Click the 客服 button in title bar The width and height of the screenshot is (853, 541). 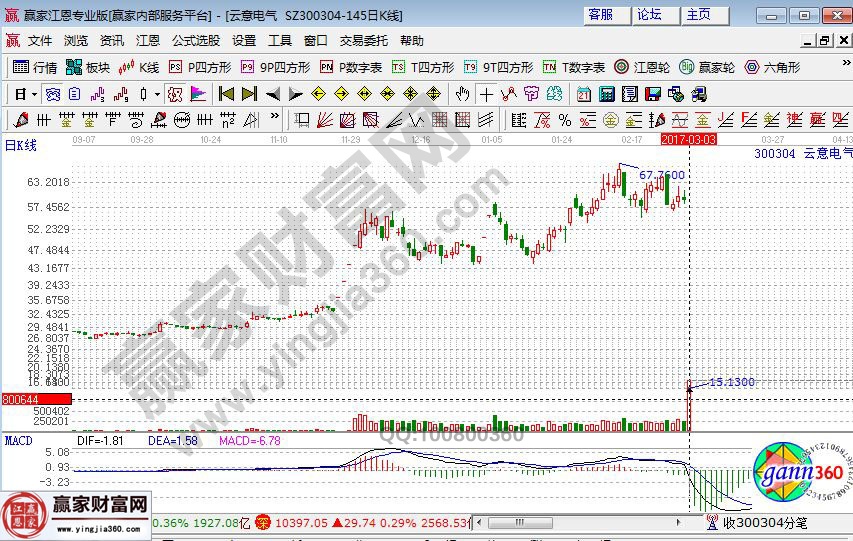[607, 15]
